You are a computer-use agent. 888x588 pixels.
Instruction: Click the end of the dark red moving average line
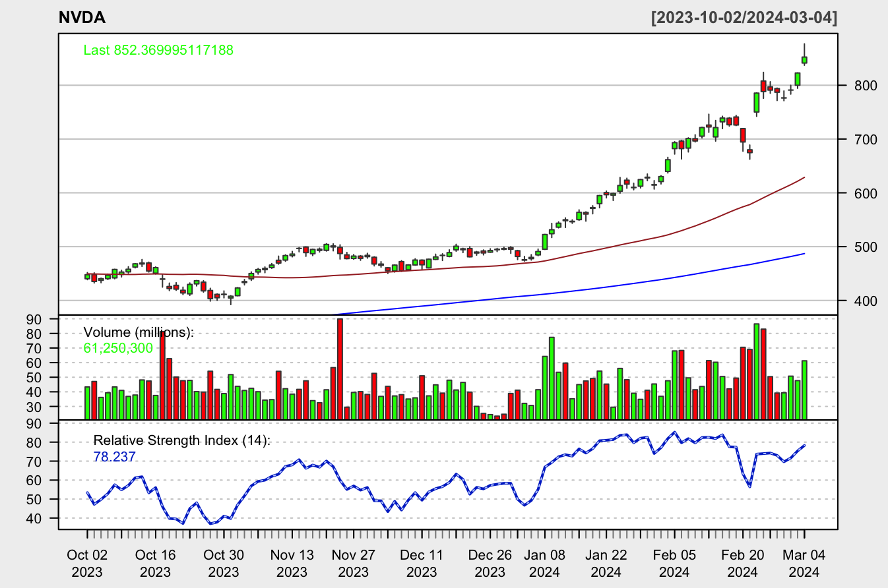pos(804,177)
